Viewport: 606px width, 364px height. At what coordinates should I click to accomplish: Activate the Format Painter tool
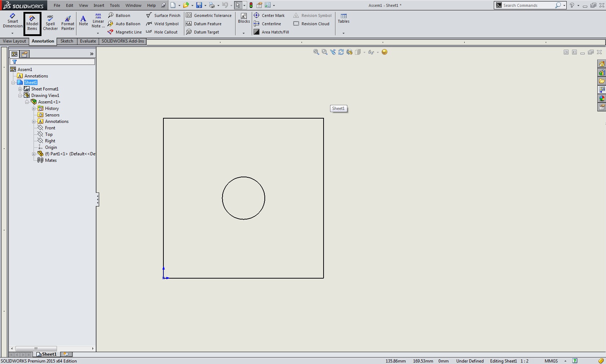[67, 23]
